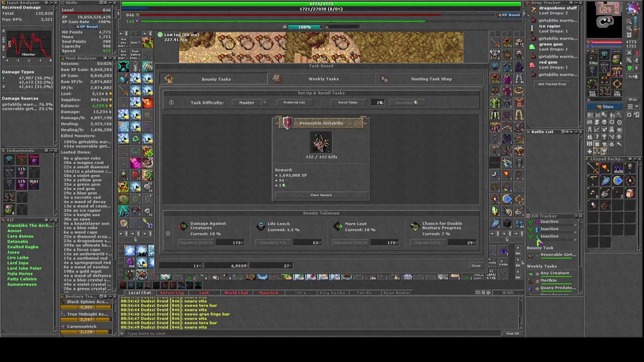
Task: Switch to Local Chat channel tab
Action: 139,293
